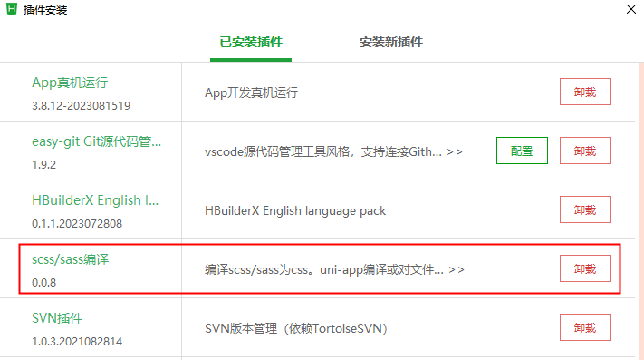Click description App开发真机运行
The height and width of the screenshot is (360, 644).
tap(252, 92)
